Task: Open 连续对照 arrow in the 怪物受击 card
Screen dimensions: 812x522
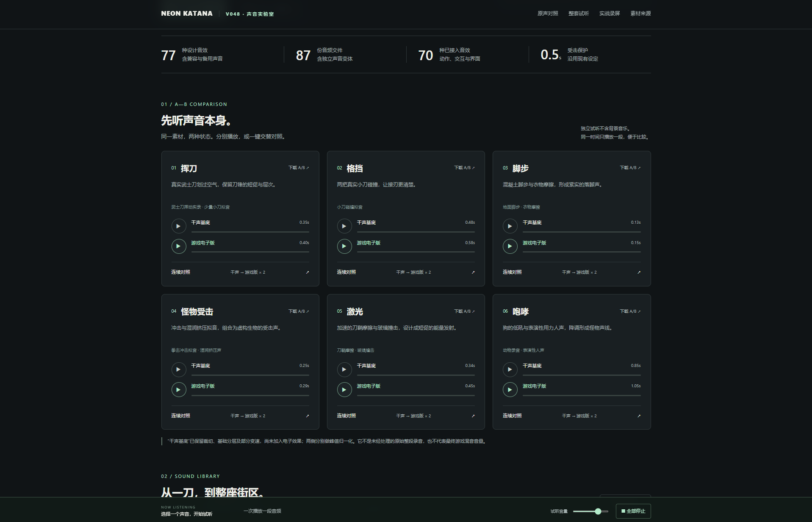Action: pos(308,416)
